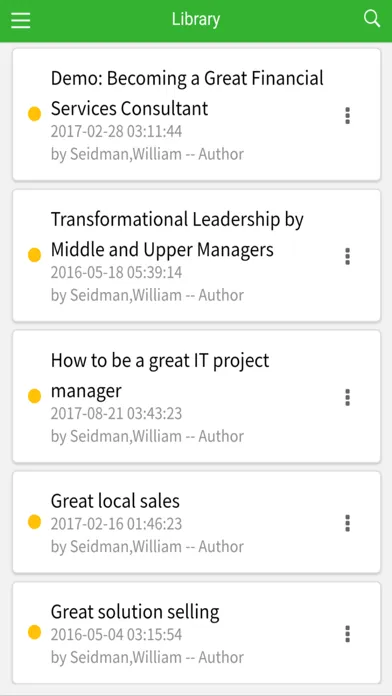The height and width of the screenshot is (696, 392).
Task: Click yellow status dot of IT project manager
Action: (35, 396)
